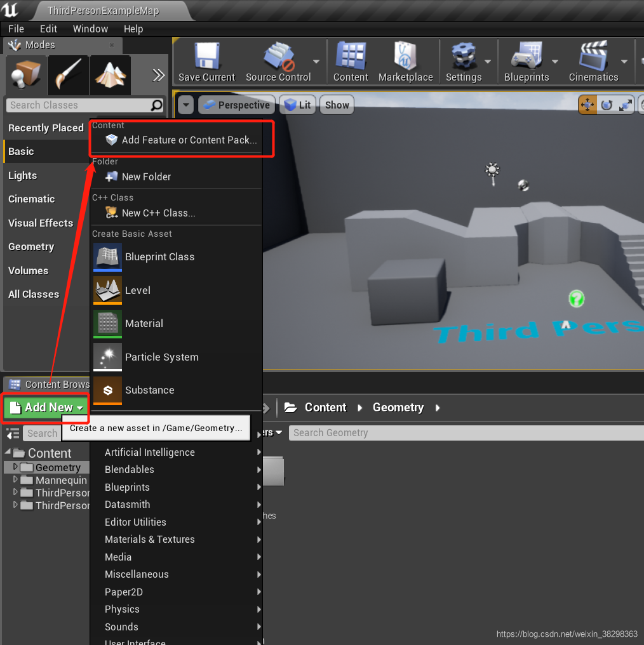Click the green Add New button
Viewport: 644px width, 645px height.
(x=46, y=408)
